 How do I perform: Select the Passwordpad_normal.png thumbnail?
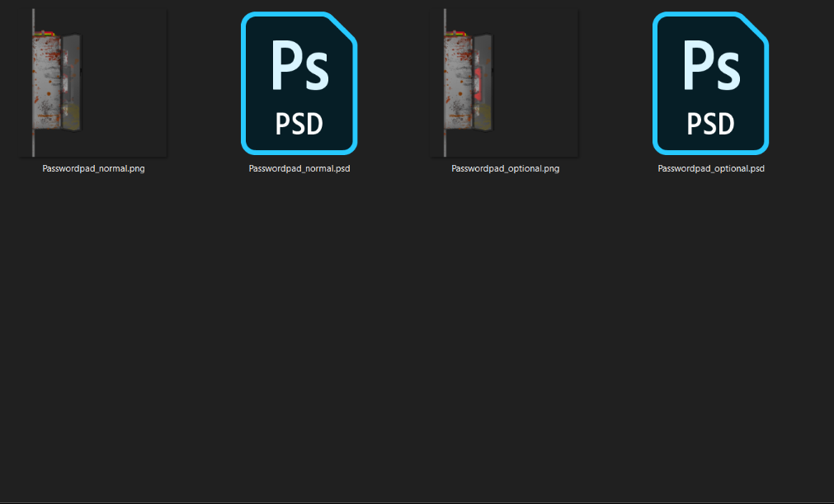93,83
